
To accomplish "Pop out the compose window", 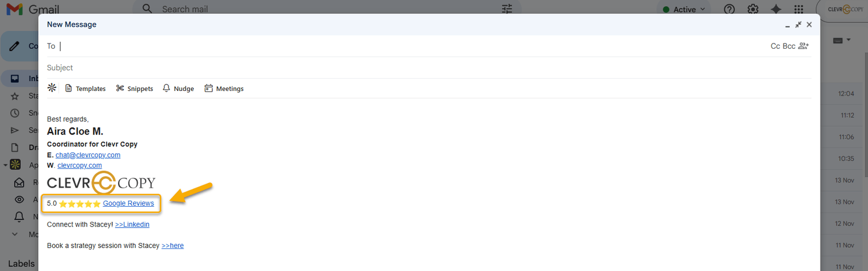I will point(798,24).
